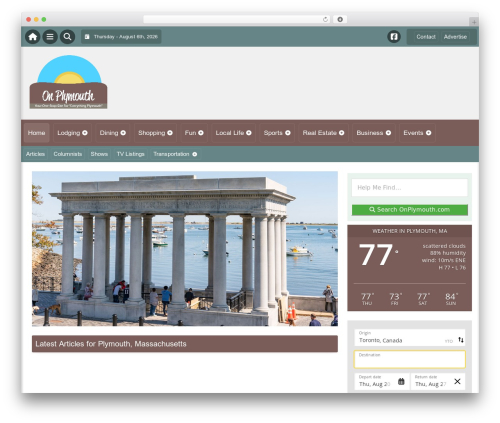
Task: Click the scattered clouds weather text
Action: (x=444, y=246)
